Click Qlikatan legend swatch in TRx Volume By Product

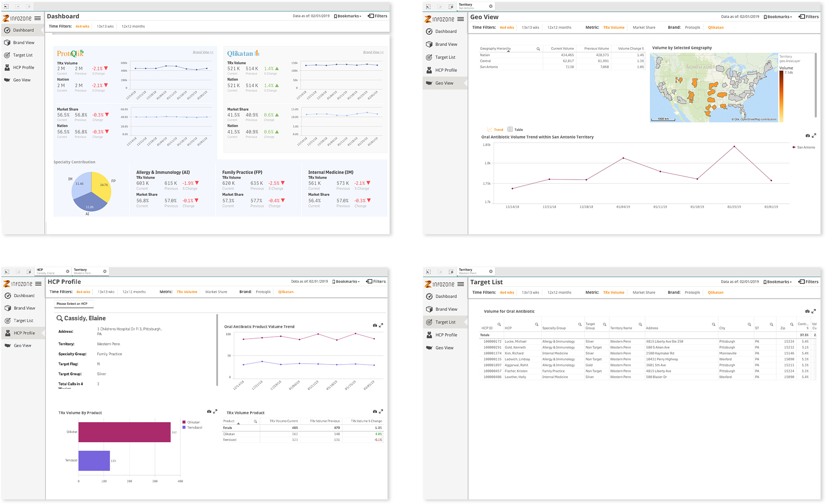(x=184, y=422)
